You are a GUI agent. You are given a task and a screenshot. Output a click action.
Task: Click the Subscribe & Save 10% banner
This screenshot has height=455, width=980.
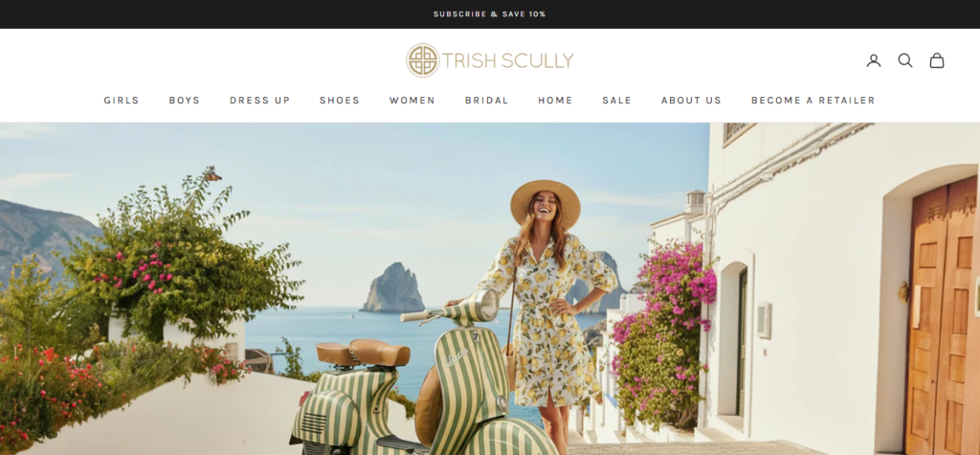[x=490, y=13]
